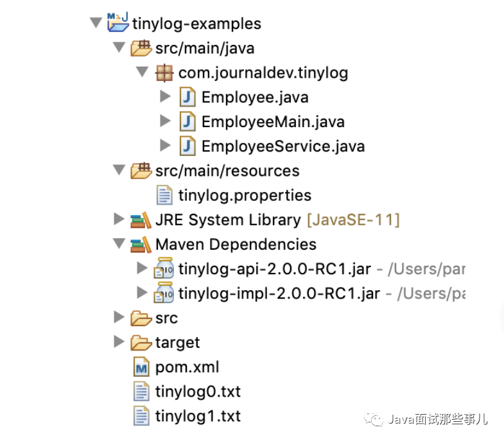Click the src/main/java source folder icon

[x=141, y=48]
